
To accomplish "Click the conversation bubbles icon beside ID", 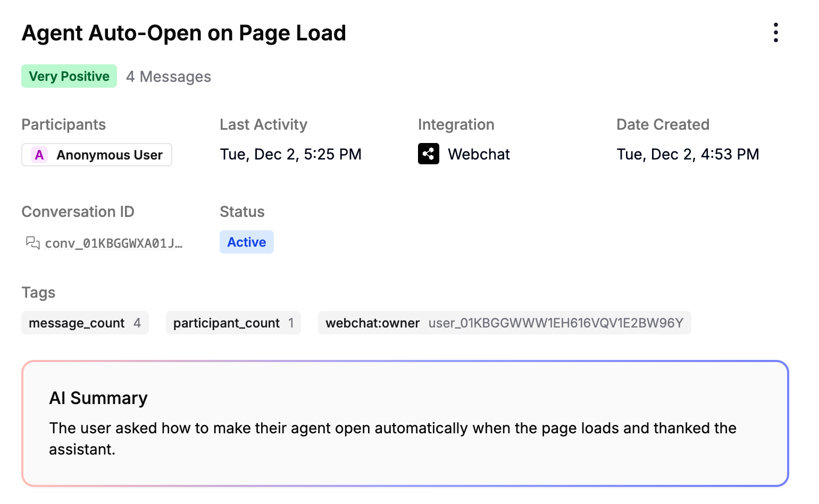I will point(32,243).
